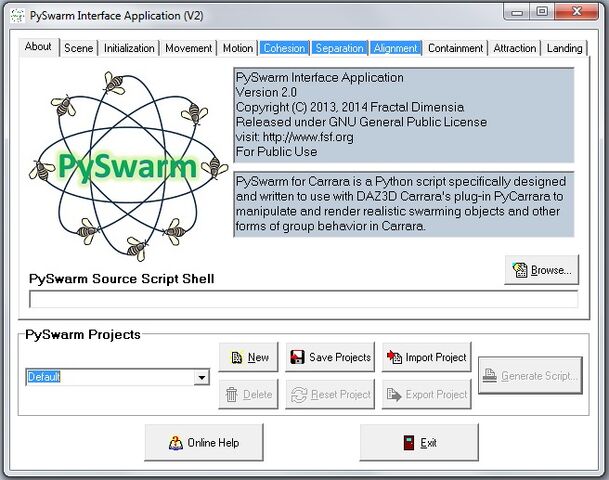Image resolution: width=609 pixels, height=480 pixels.
Task: Click the "For Public Use" text
Action: 276,152
